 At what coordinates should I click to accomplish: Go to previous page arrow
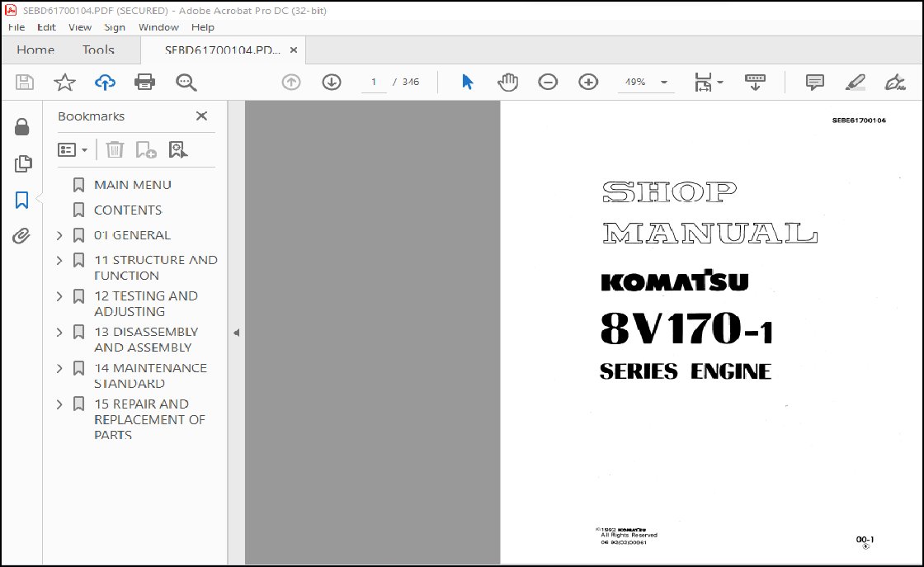pyautogui.click(x=291, y=82)
